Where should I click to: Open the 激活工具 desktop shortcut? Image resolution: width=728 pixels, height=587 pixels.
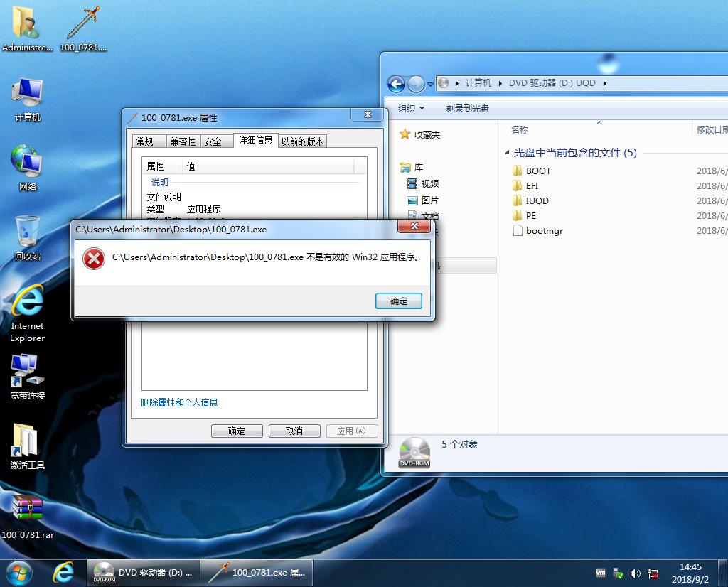coord(28,446)
